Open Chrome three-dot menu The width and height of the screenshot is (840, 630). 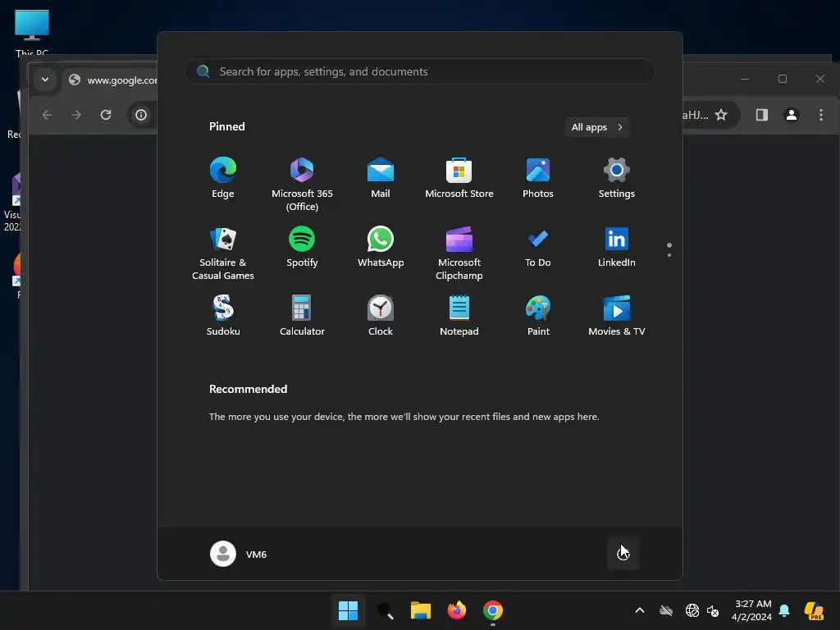coord(820,115)
